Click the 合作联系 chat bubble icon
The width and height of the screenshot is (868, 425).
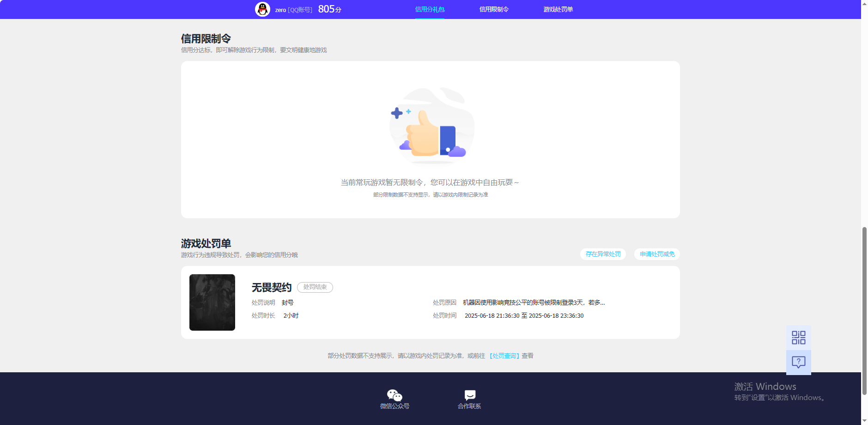pos(470,395)
